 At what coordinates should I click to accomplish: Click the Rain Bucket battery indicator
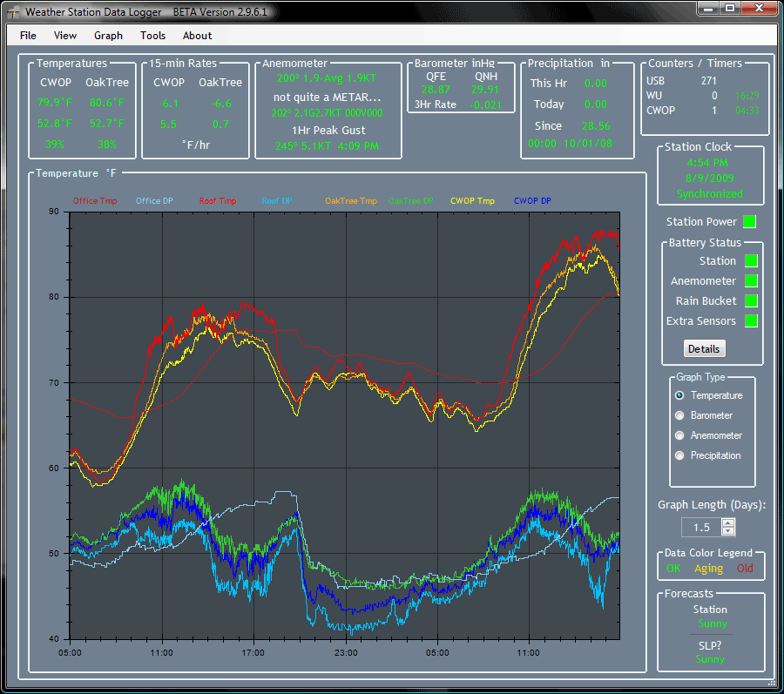coord(751,300)
